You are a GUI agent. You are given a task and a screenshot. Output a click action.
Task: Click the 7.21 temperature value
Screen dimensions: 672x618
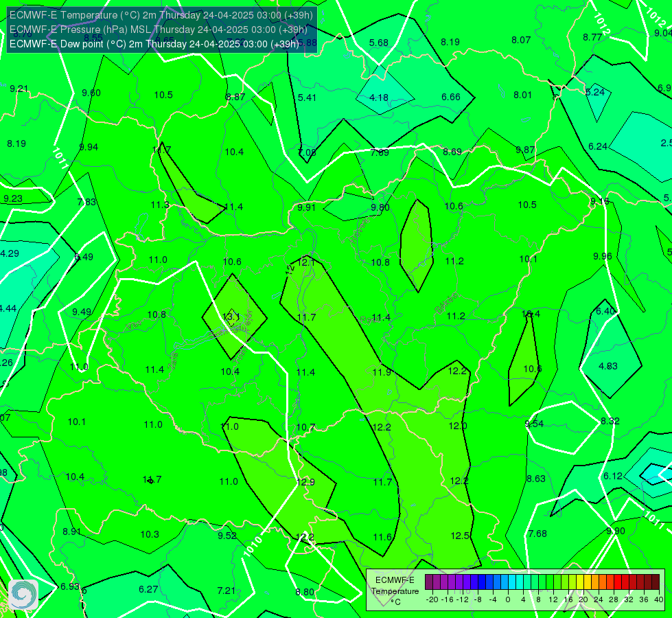pos(227,591)
